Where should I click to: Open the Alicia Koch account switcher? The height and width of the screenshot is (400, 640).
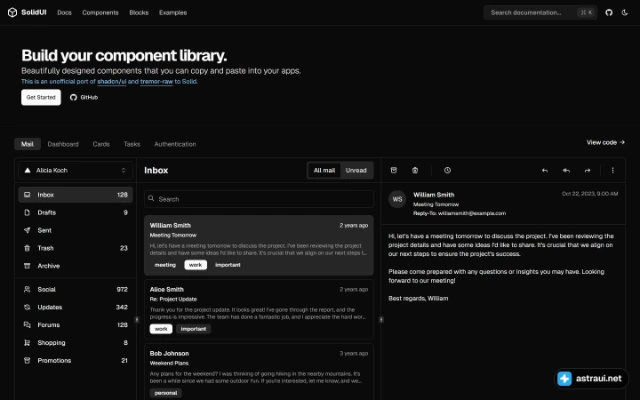75,170
